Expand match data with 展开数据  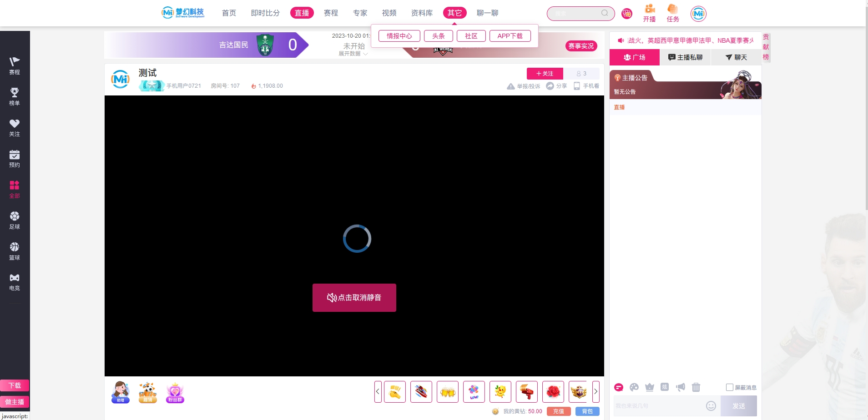(353, 54)
